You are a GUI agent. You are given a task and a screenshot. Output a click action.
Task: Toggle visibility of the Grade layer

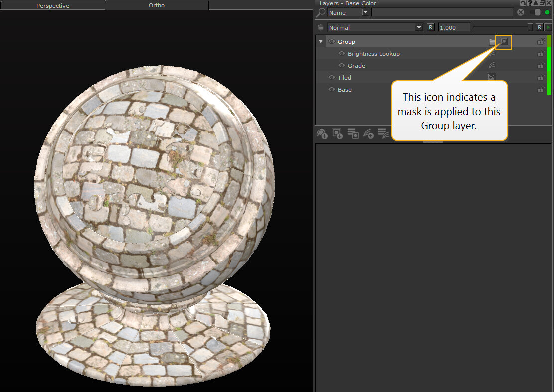[342, 66]
